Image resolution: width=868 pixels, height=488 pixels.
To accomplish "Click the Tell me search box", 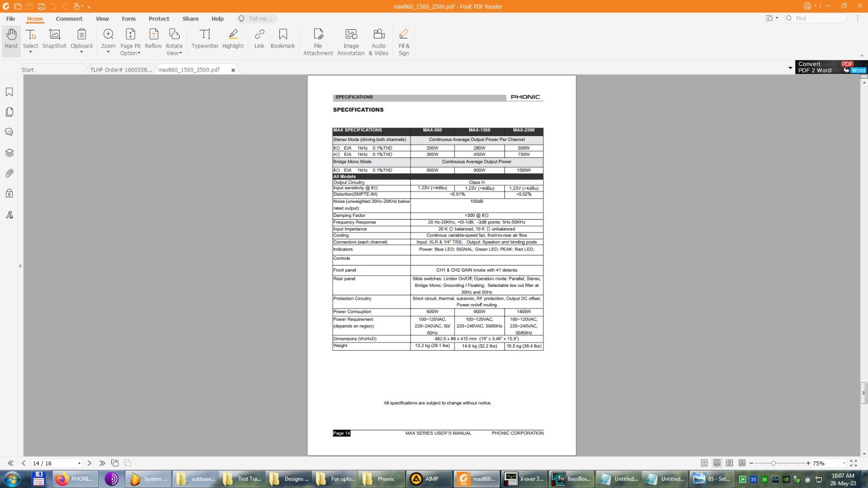I will pos(258,18).
